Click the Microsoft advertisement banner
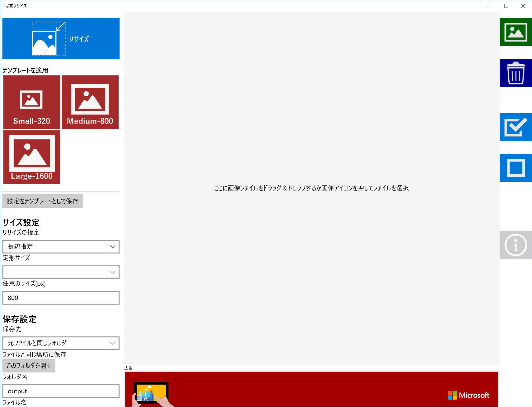This screenshot has width=532, height=407. [312, 389]
